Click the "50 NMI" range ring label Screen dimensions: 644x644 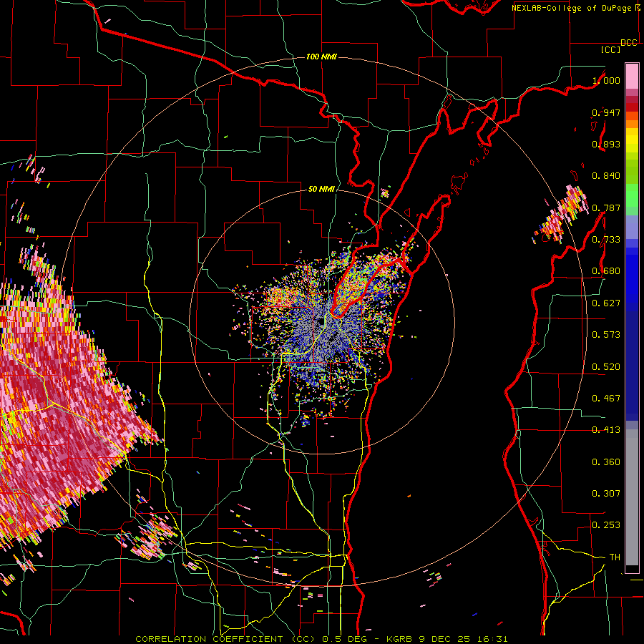tap(321, 189)
